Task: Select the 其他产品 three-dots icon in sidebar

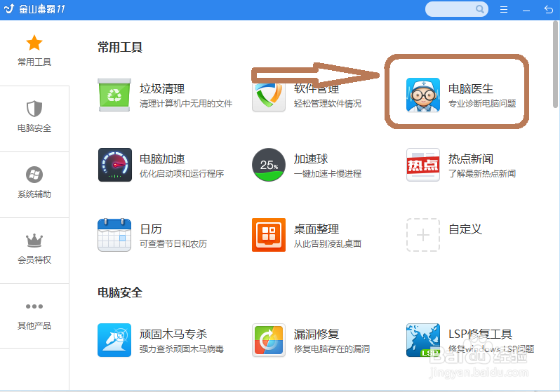Action: pyautogui.click(x=34, y=306)
